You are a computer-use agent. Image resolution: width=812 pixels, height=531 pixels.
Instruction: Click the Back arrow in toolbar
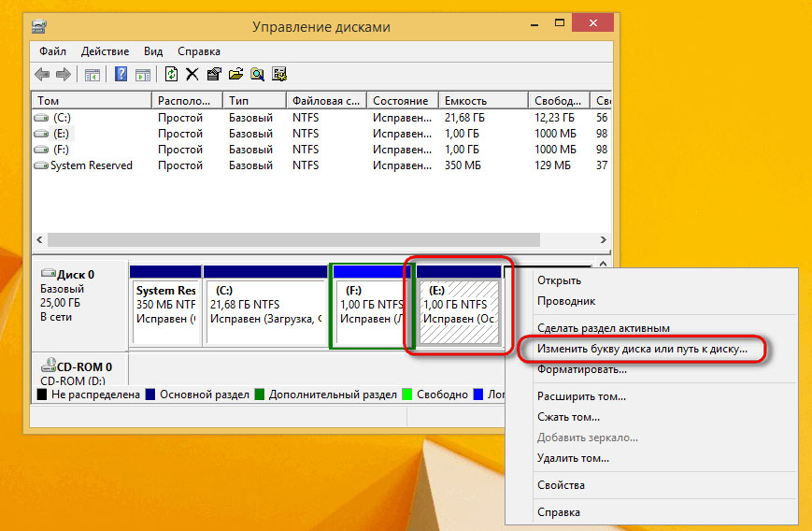click(x=42, y=74)
